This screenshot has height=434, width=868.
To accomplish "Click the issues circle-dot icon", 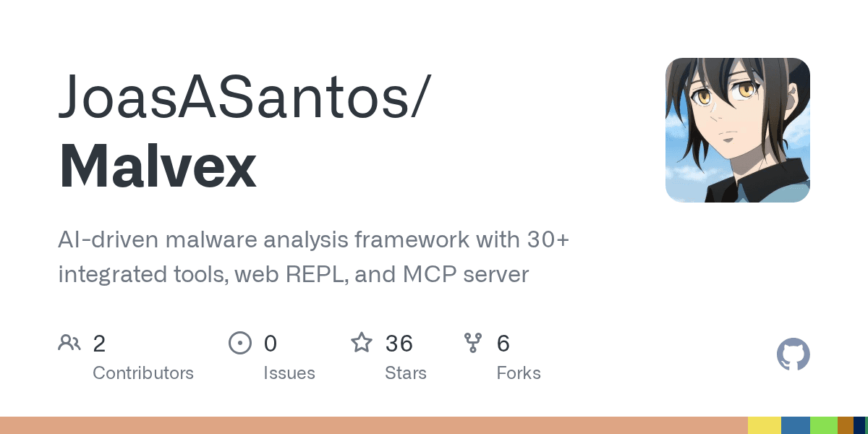I will click(239, 343).
